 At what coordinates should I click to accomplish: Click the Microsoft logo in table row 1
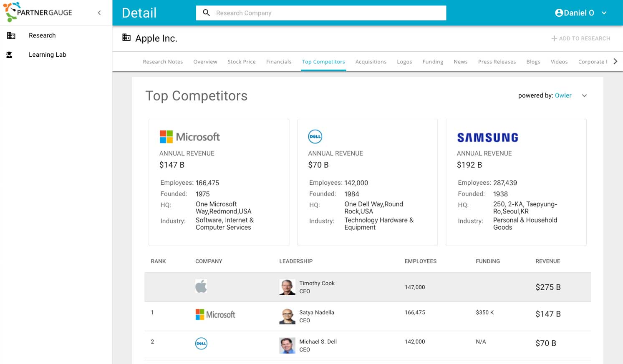215,315
